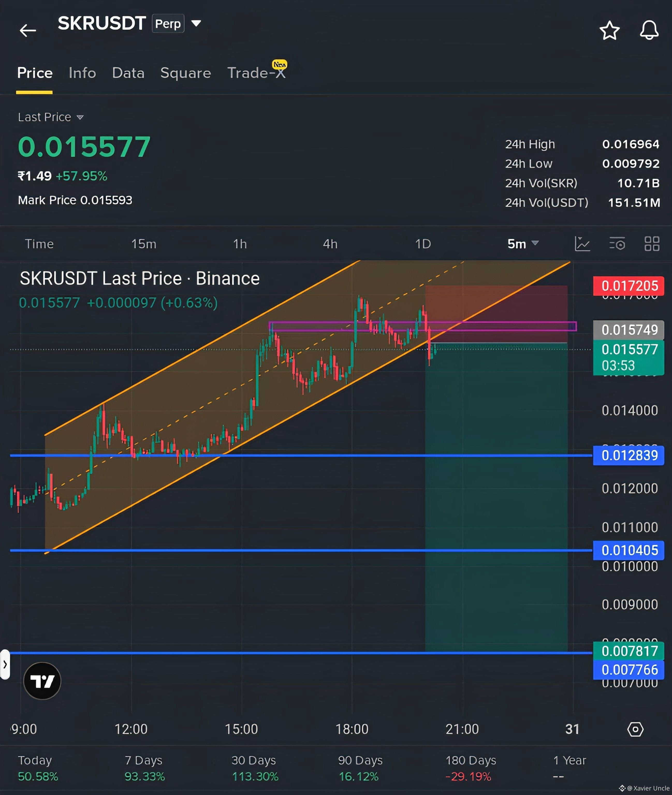Go back using the left arrow
Image resolution: width=672 pixels, height=795 pixels.
pyautogui.click(x=28, y=30)
